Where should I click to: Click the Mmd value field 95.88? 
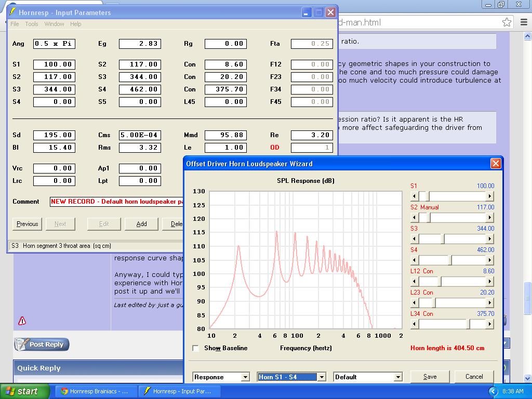pos(225,135)
